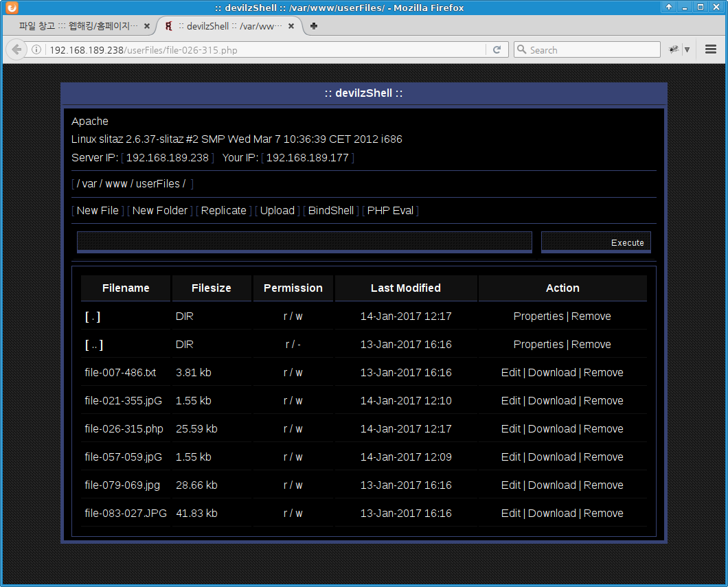728x587 pixels.
Task: Edit file-083-027.JPG
Action: pos(511,514)
